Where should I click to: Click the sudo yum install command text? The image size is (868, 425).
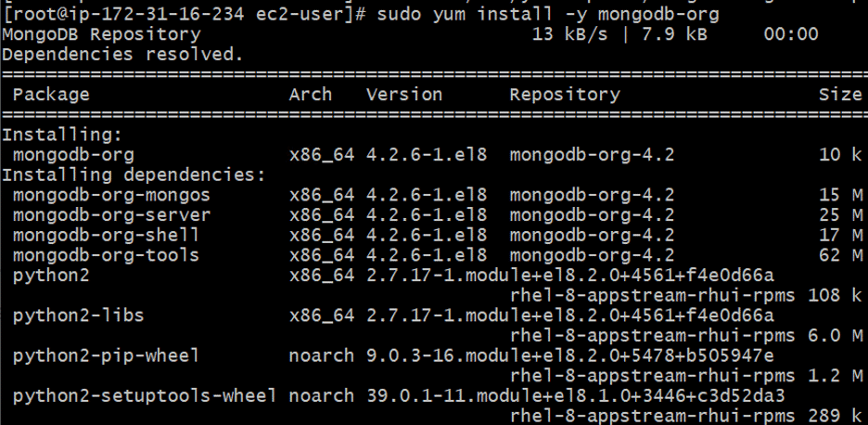coord(548,14)
